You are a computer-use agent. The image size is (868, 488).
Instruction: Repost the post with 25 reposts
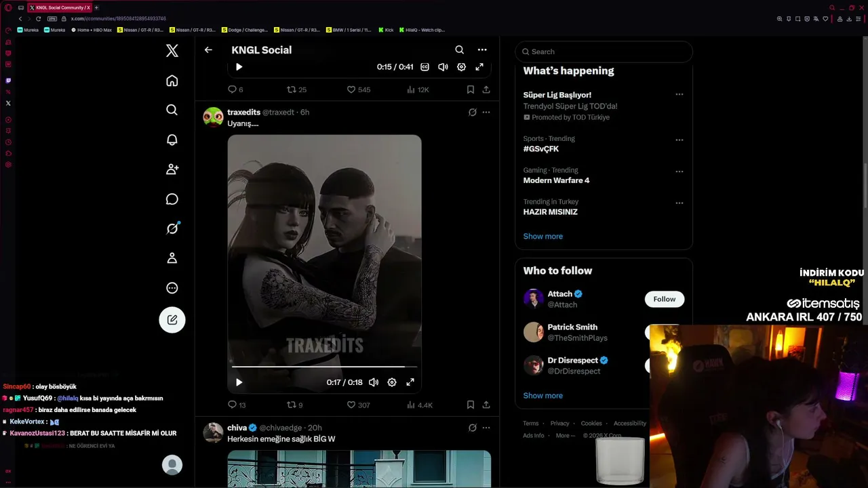click(x=296, y=89)
